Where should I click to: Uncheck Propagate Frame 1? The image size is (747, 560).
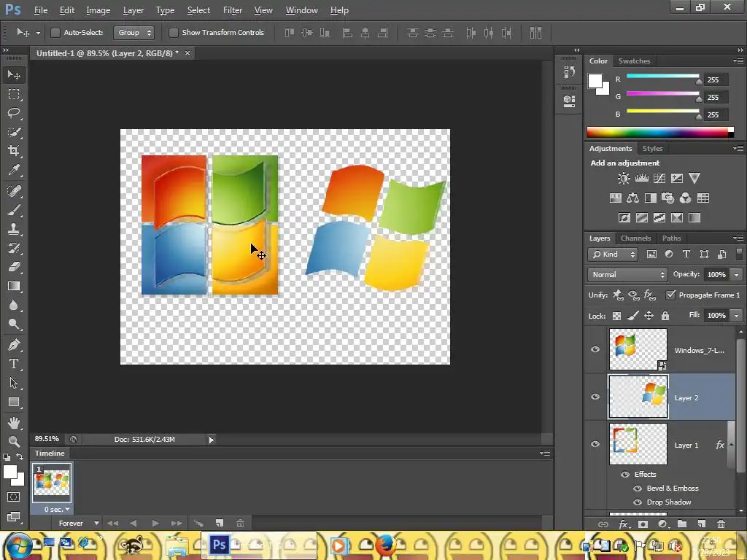[670, 295]
